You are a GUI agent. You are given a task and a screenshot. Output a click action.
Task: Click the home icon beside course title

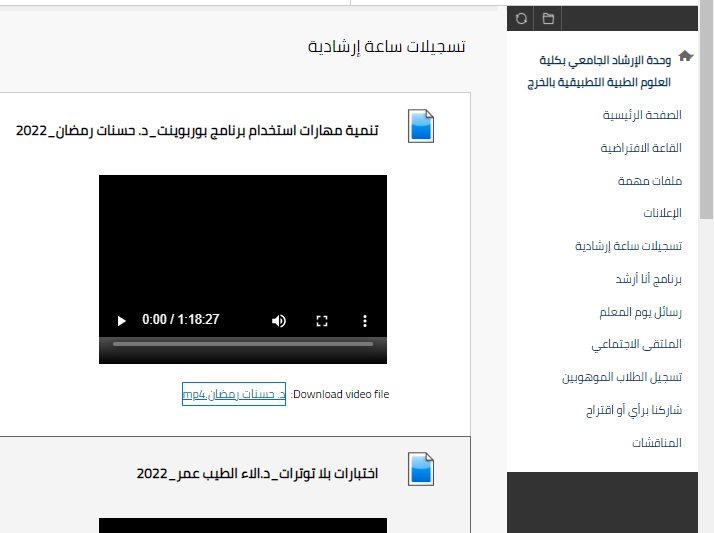[x=685, y=57]
